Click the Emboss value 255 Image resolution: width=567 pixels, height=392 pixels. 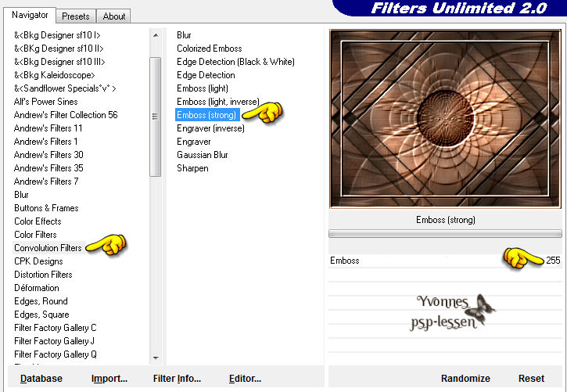click(x=553, y=261)
